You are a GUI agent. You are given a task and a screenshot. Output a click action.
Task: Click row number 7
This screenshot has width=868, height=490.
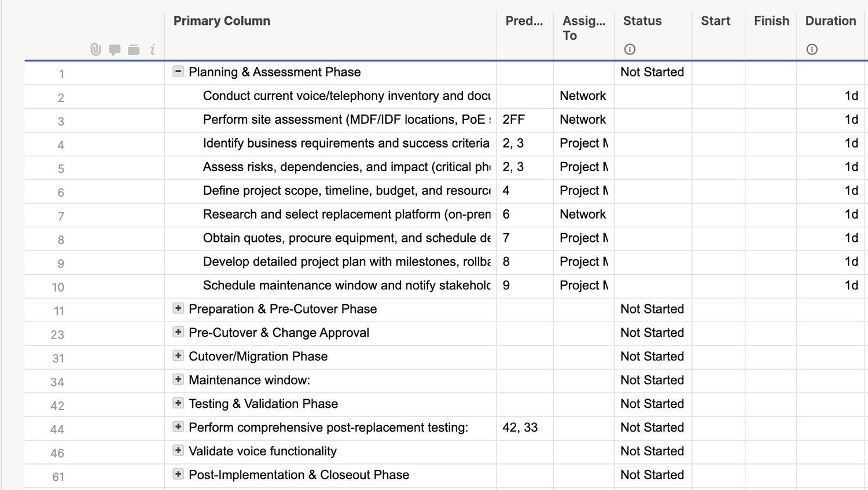click(61, 216)
